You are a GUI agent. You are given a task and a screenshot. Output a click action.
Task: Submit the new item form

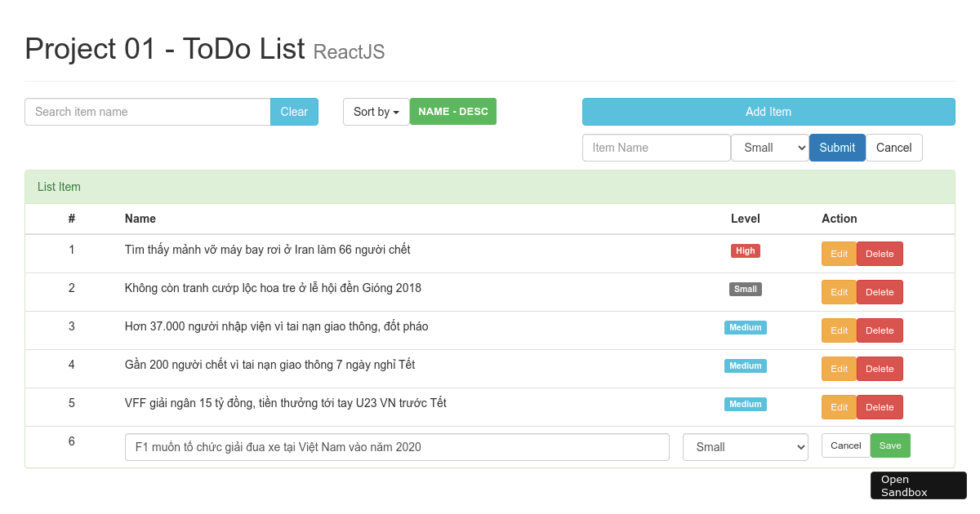pos(837,148)
